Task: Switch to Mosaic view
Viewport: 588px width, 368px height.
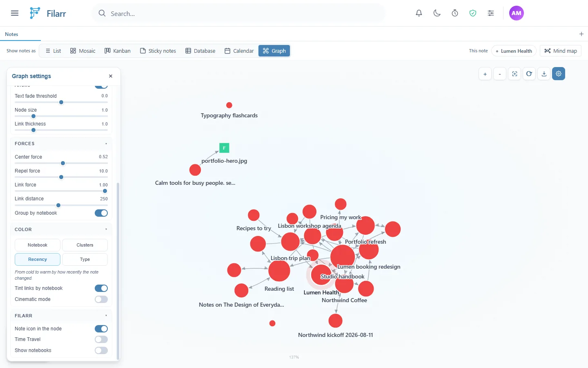Action: coord(82,51)
